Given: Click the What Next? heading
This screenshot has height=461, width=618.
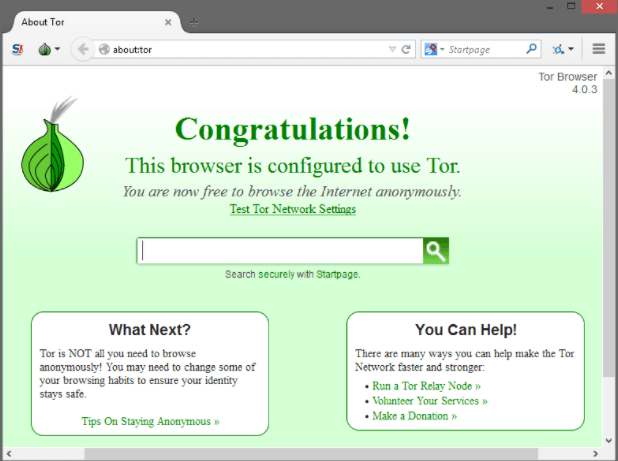Looking at the screenshot, I should pos(150,330).
